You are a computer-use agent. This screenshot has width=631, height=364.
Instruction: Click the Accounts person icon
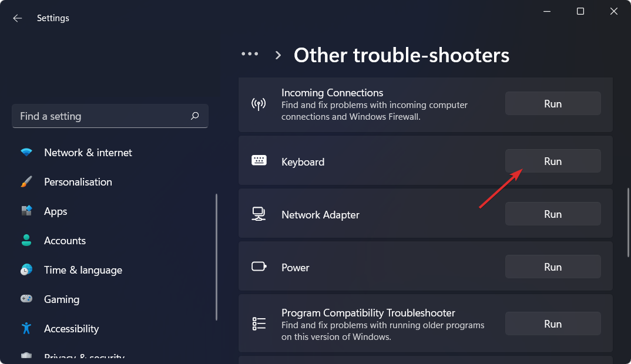tap(26, 241)
